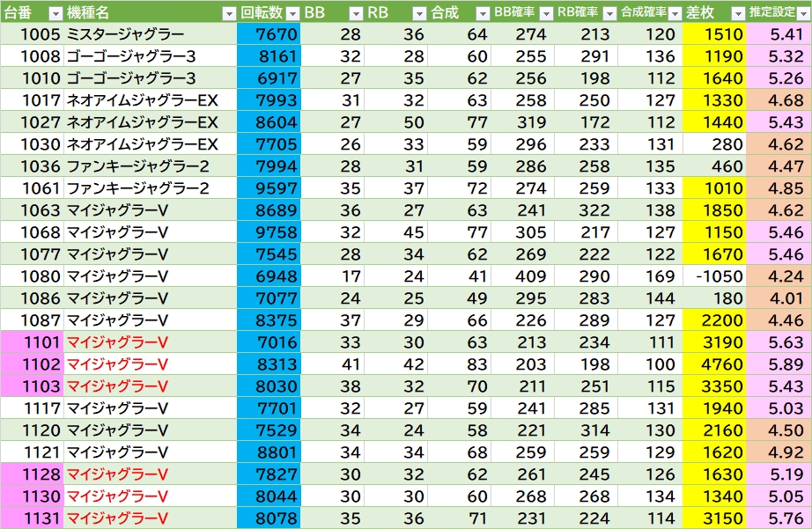This screenshot has width=812, height=529.
Task: Open the 合成確率 column filter dropdown
Action: point(673,13)
